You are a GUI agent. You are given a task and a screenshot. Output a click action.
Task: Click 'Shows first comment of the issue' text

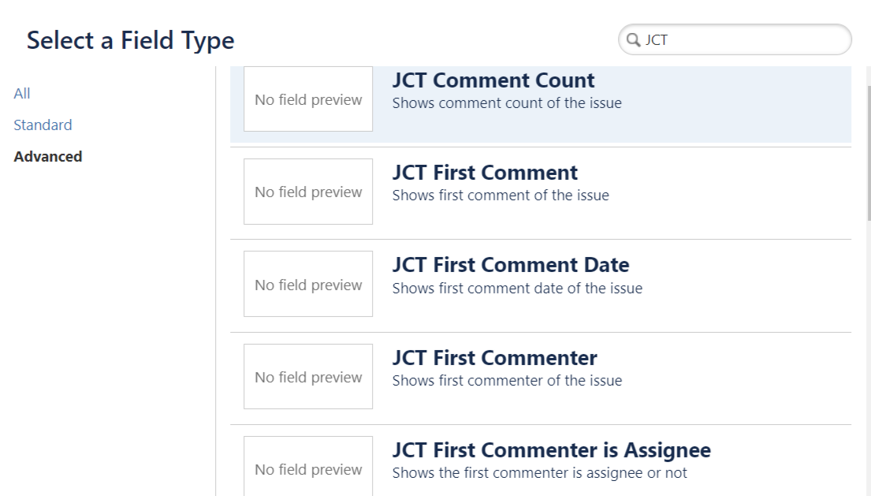coord(500,195)
